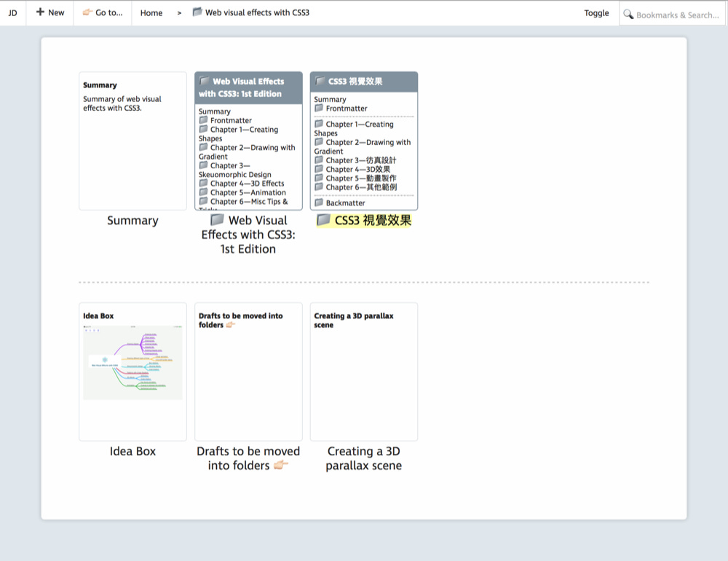The height and width of the screenshot is (561, 728).
Task: Click folder icon in CSS3 視覺效果 card header
Action: [x=320, y=81]
